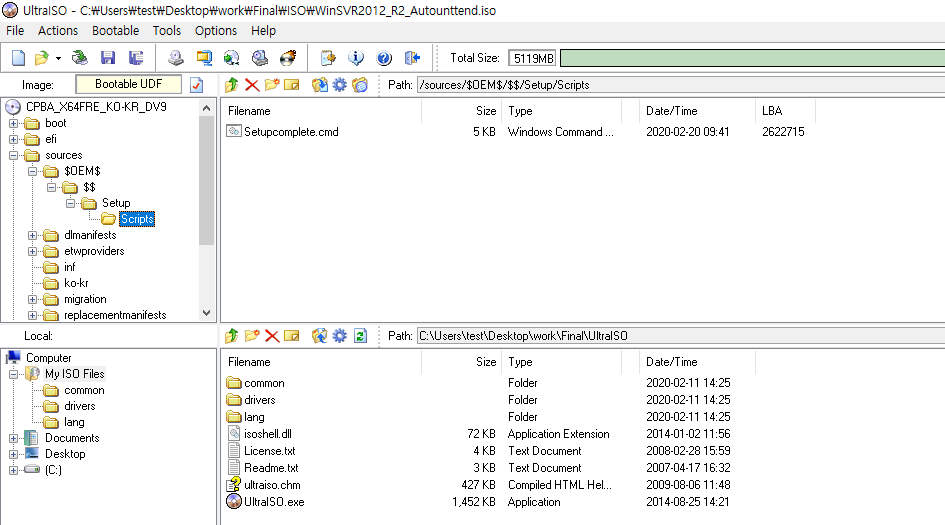Select Setupcomplete.cmd file
The height and width of the screenshot is (525, 945).
click(x=291, y=131)
